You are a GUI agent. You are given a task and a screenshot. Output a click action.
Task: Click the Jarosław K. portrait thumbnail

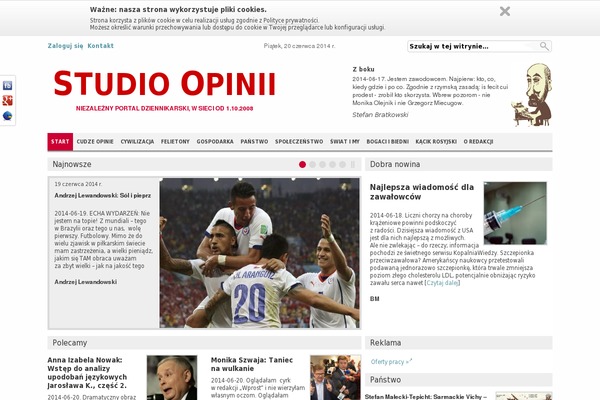pyautogui.click(x=172, y=378)
